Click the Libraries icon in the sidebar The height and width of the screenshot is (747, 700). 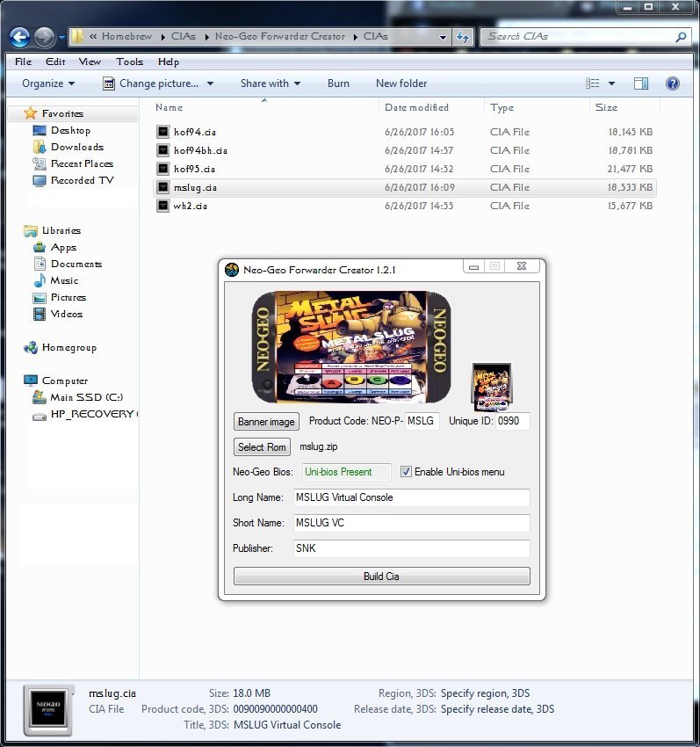coord(31,231)
